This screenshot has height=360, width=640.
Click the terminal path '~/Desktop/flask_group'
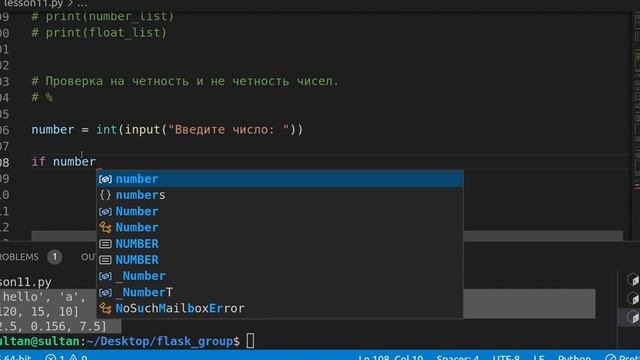click(x=160, y=341)
